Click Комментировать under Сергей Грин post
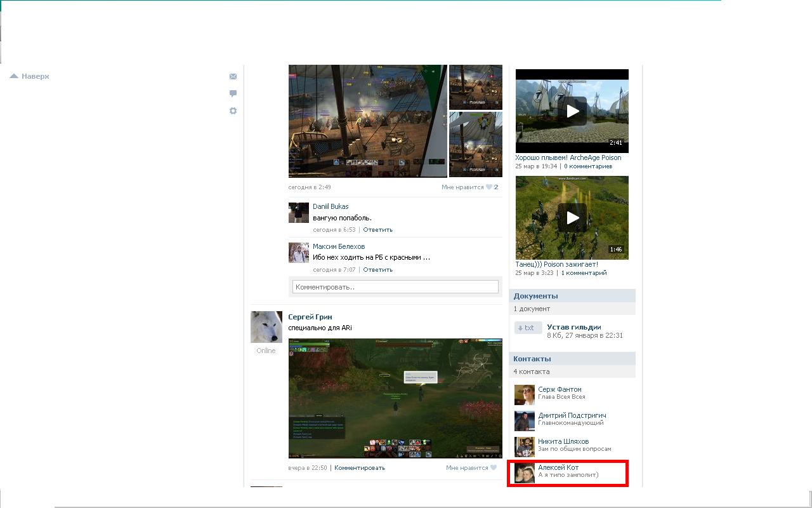This screenshot has width=812, height=508. (360, 468)
